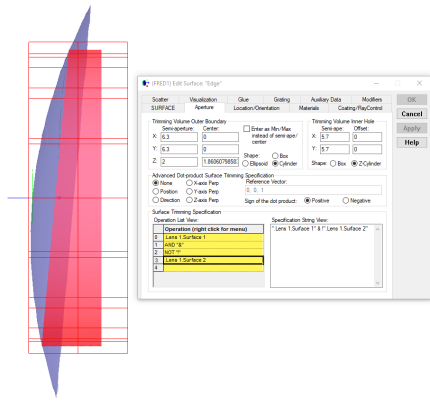Go to the SURFACE tab
This screenshot has height=405, width=430.
tap(163, 108)
